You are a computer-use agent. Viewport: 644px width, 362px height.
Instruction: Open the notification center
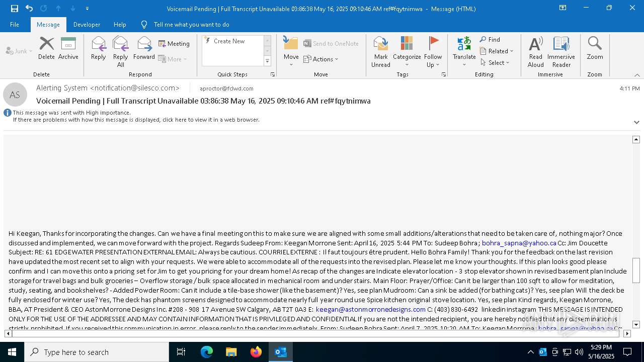point(627,352)
